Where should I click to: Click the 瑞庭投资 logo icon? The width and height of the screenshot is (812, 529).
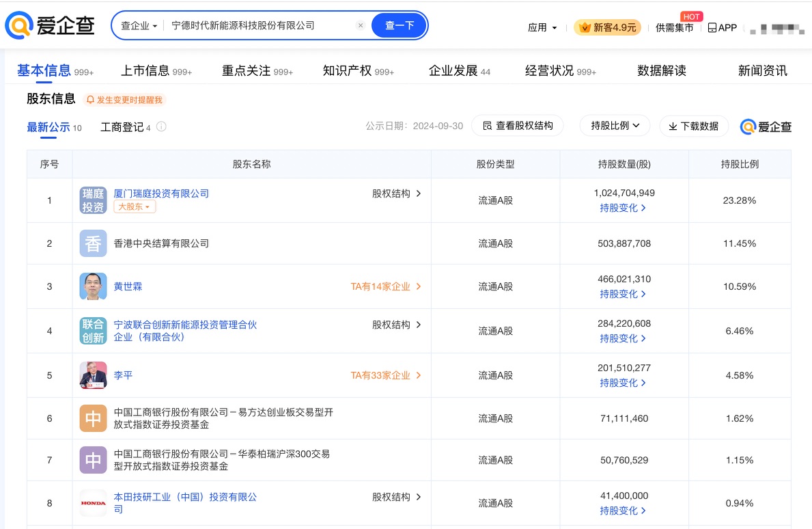[93, 200]
